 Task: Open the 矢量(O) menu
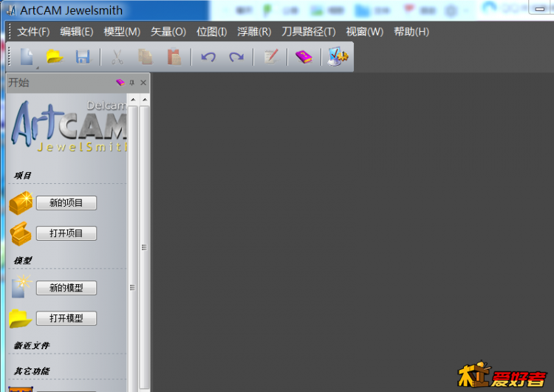[x=168, y=32]
